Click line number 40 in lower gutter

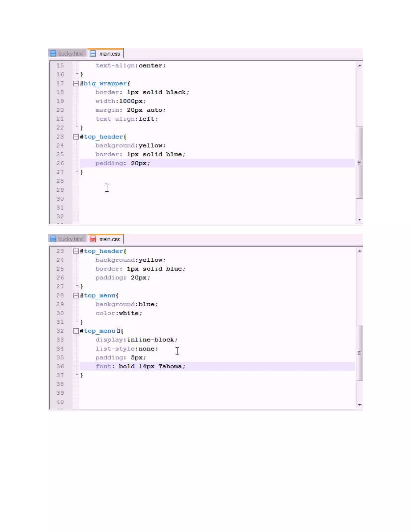[x=60, y=402]
